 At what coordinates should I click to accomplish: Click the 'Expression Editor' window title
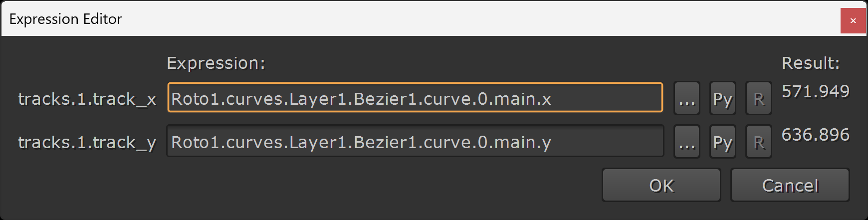tap(65, 19)
